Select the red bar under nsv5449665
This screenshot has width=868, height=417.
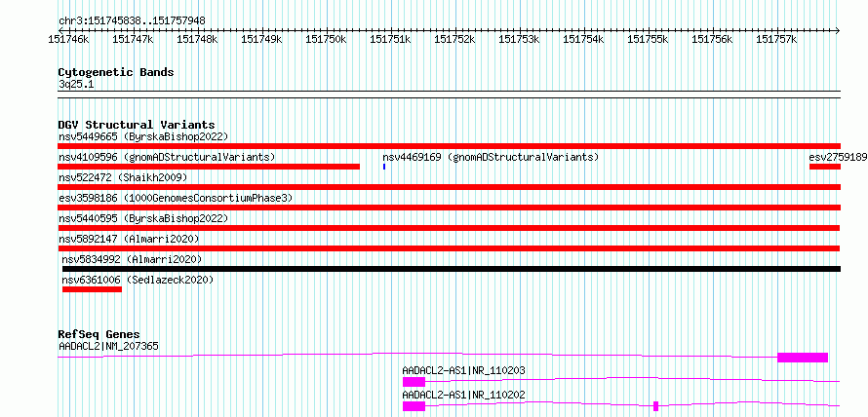coord(449,146)
